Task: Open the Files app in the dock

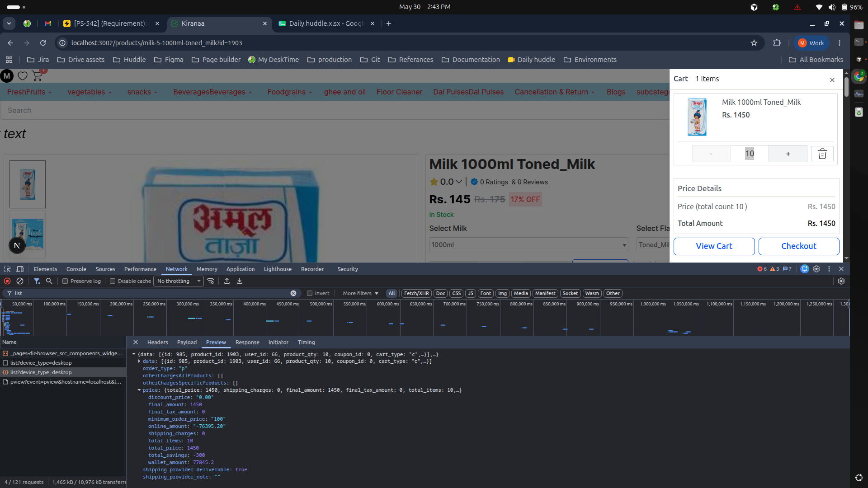Action: [x=859, y=25]
